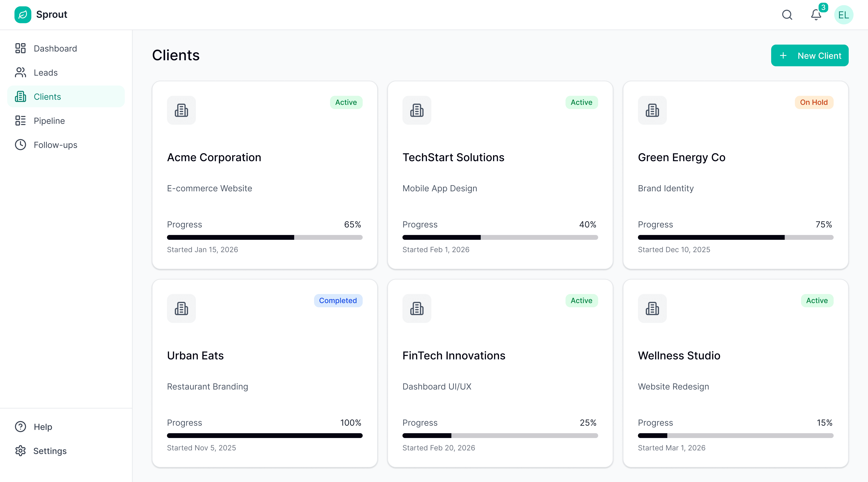Open the notifications bell icon
The height and width of the screenshot is (482, 868).
point(816,15)
